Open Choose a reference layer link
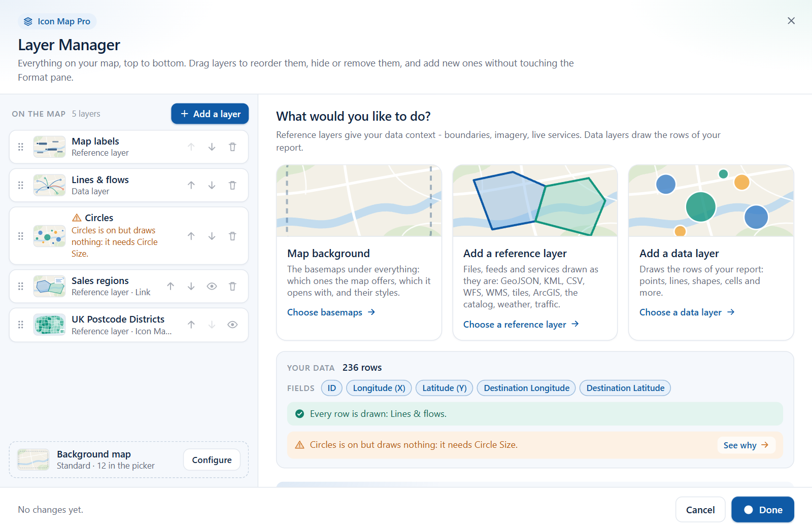Image resolution: width=812 pixels, height=531 pixels. [521, 325]
